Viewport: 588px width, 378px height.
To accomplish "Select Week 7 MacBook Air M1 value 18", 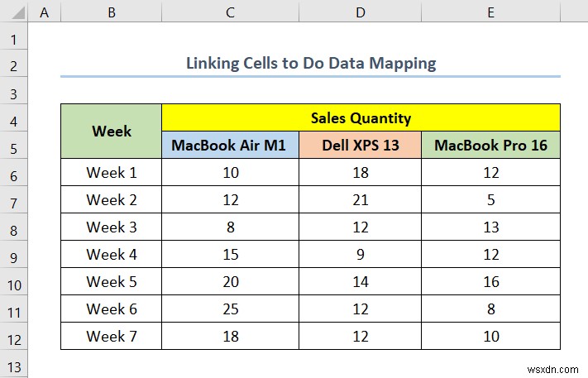I will 230,337.
